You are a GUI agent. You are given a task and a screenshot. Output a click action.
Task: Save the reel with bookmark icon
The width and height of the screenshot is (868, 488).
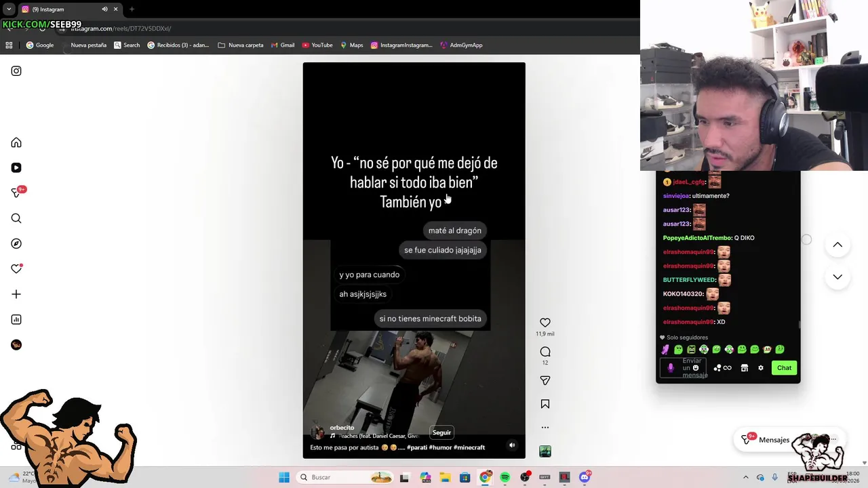click(x=545, y=404)
